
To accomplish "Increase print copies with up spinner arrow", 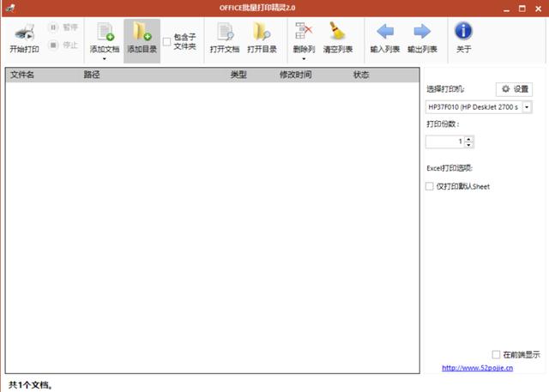I will [x=469, y=139].
